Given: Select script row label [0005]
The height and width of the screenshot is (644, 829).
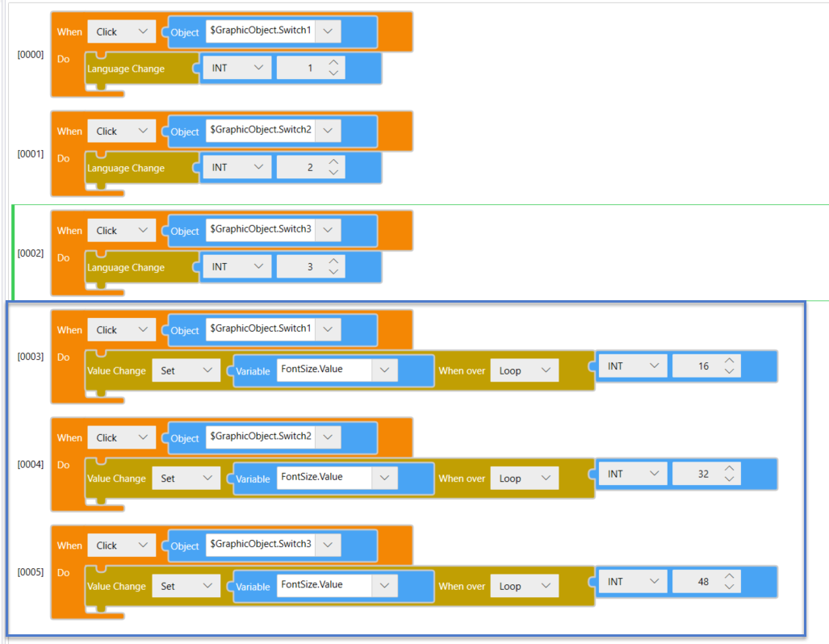Looking at the screenshot, I should [31, 572].
